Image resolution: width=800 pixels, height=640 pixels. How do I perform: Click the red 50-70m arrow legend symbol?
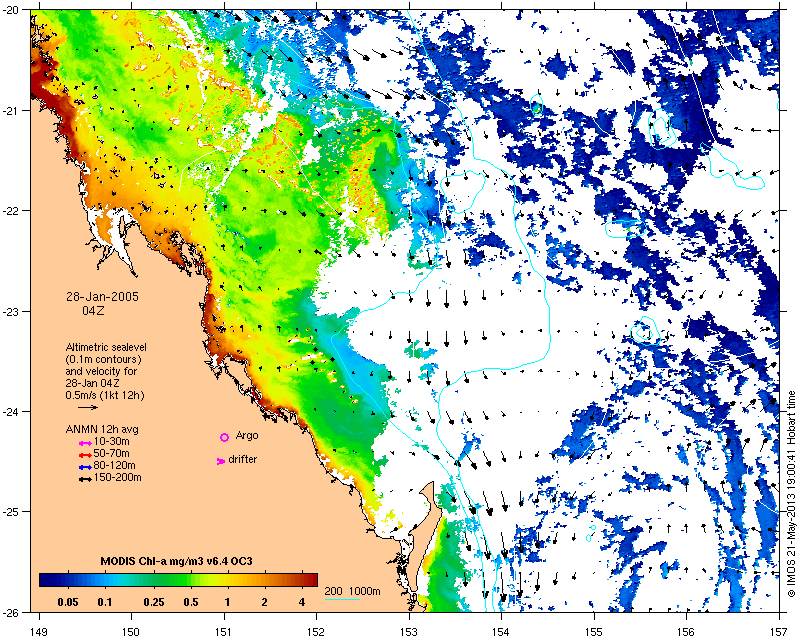pos(86,455)
